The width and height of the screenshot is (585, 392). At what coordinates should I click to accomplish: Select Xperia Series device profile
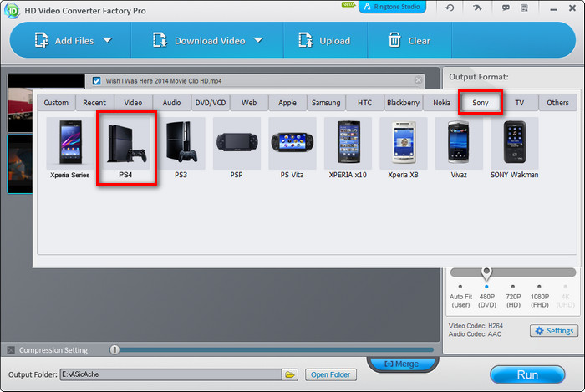click(x=70, y=147)
